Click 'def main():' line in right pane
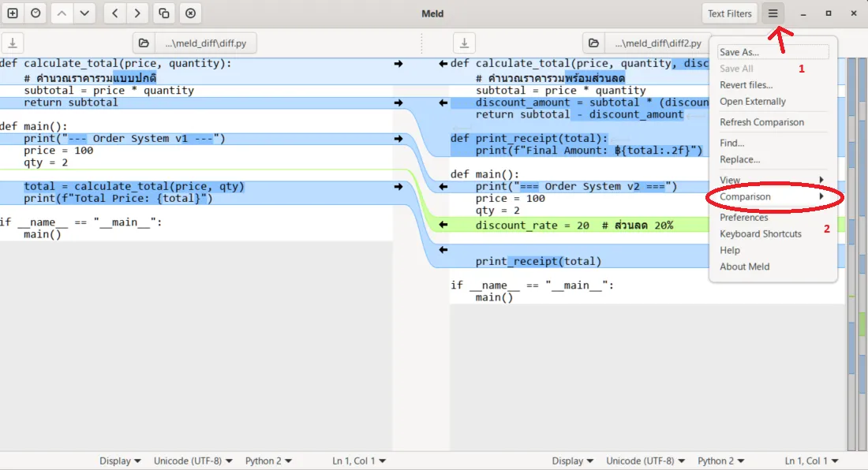Image resolution: width=868 pixels, height=470 pixels. [485, 174]
